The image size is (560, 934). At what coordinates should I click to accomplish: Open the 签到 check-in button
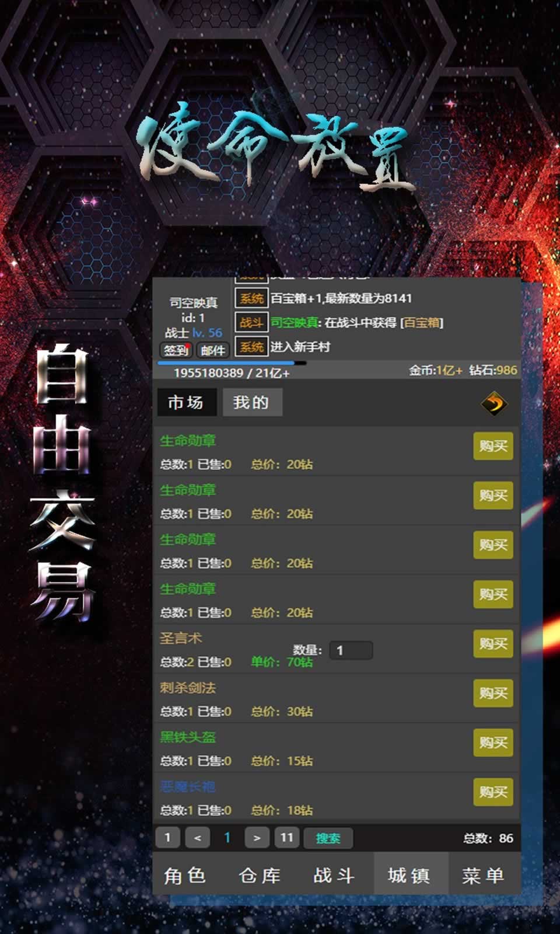pyautogui.click(x=176, y=350)
